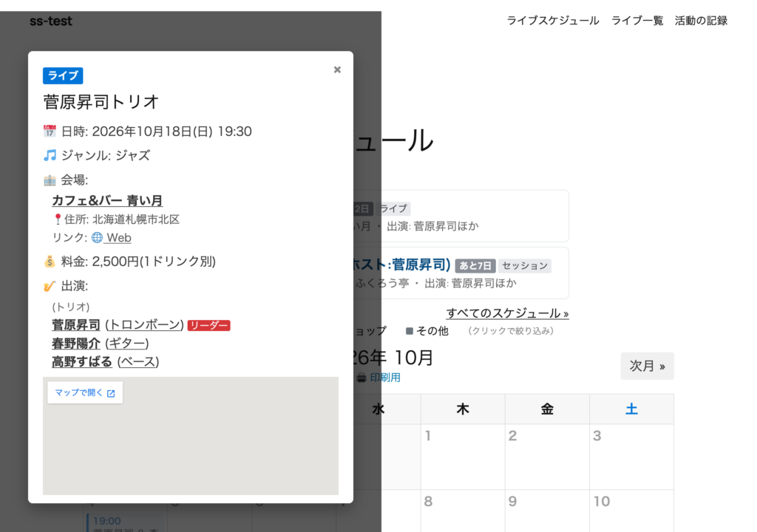Click the gray その他 color square
This screenshot has height=532, width=757.
pos(410,331)
